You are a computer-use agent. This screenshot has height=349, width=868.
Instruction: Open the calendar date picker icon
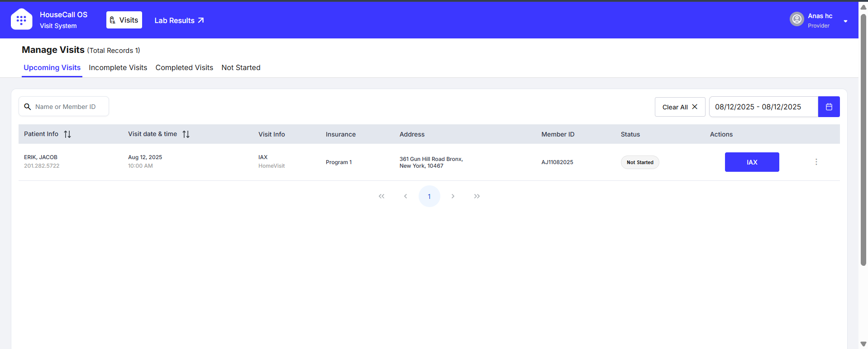[x=829, y=107]
